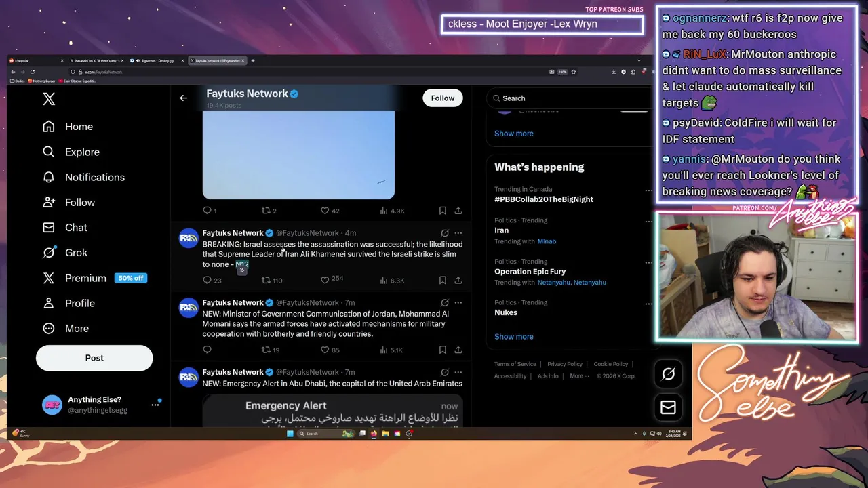Image resolution: width=868 pixels, height=488 pixels.
Task: Open Operation Epic Fury trend
Action: point(530,272)
